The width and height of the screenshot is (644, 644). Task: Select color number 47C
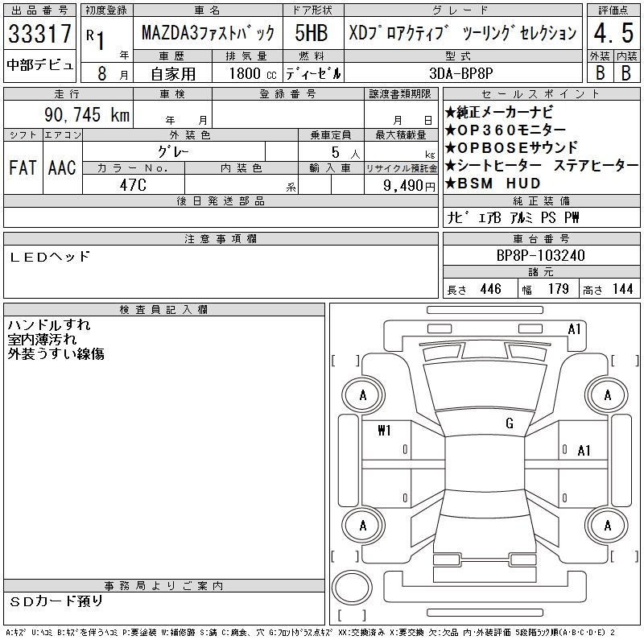coord(133,185)
